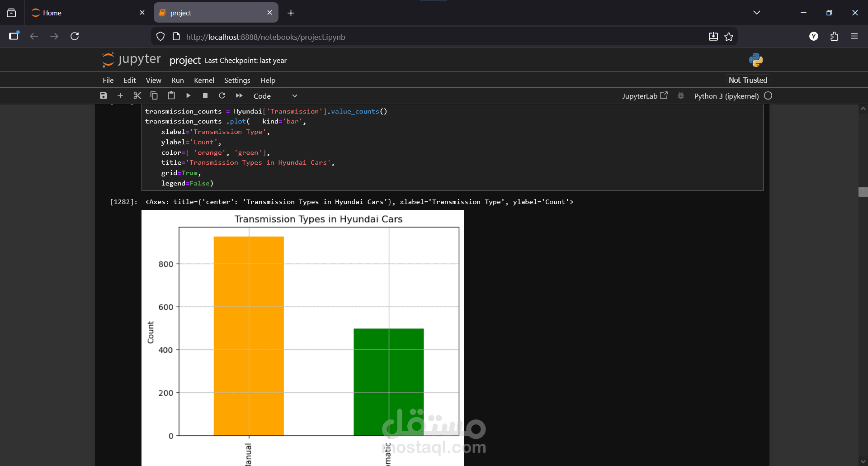The width and height of the screenshot is (868, 466).
Task: Click the Python 3 (ipykernel) kernel selector
Action: (x=726, y=96)
